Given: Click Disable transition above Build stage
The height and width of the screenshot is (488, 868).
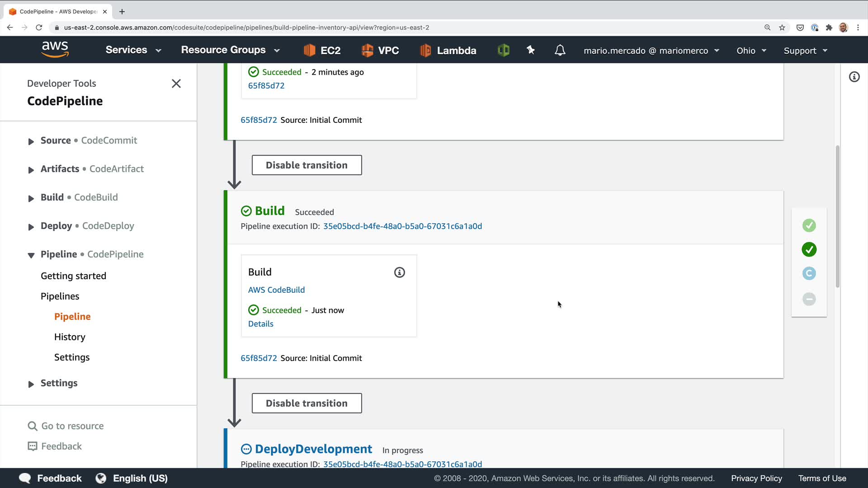Looking at the screenshot, I should [x=307, y=165].
